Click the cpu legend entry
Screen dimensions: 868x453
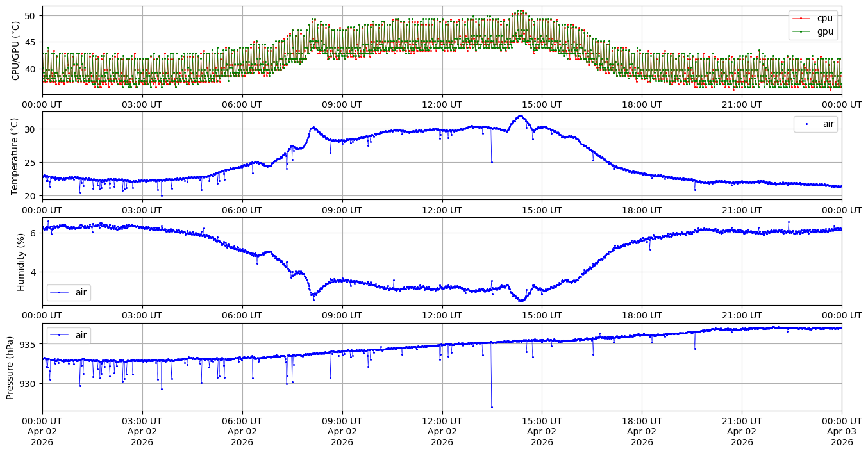(824, 18)
